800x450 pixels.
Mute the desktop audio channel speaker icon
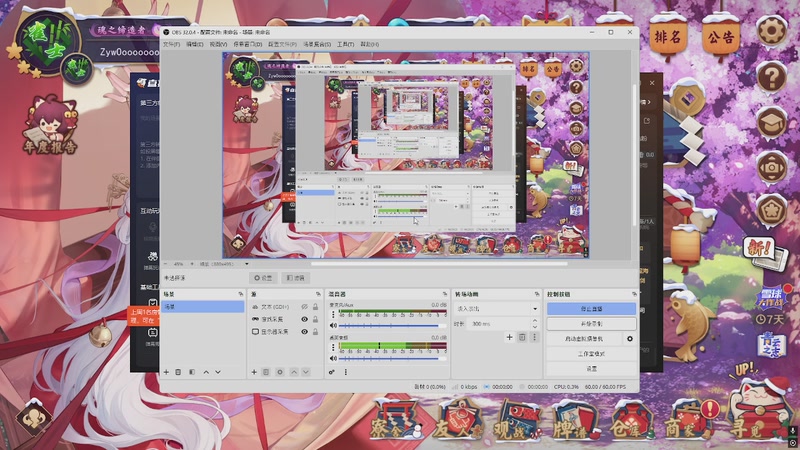pyautogui.click(x=333, y=358)
